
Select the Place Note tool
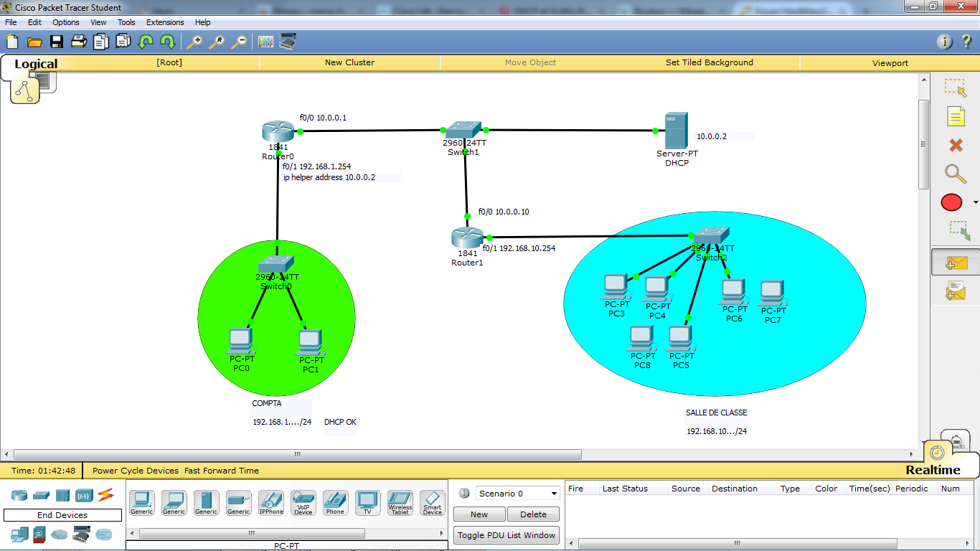pyautogui.click(x=955, y=116)
